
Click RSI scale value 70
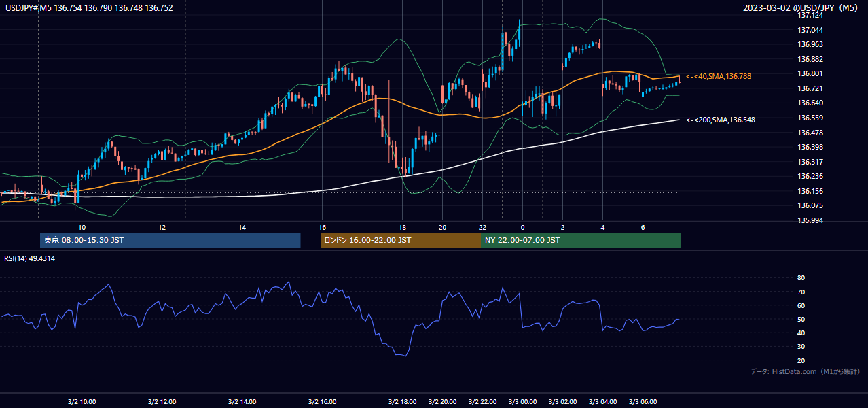801,292
